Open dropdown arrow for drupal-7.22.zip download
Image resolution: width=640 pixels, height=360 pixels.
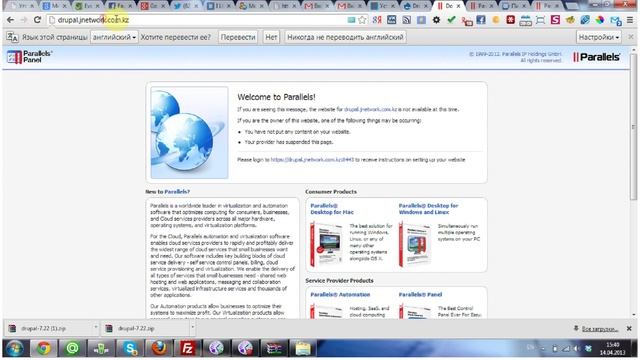coord(192,328)
